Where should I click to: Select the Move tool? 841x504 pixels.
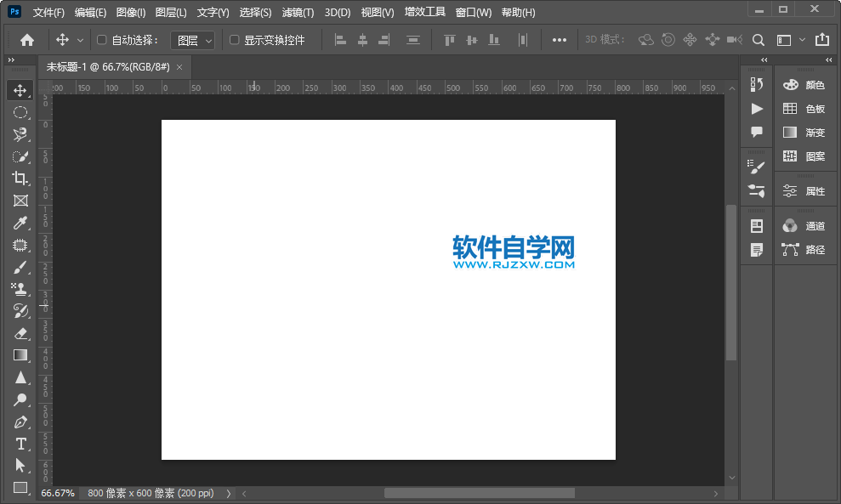pyautogui.click(x=20, y=90)
